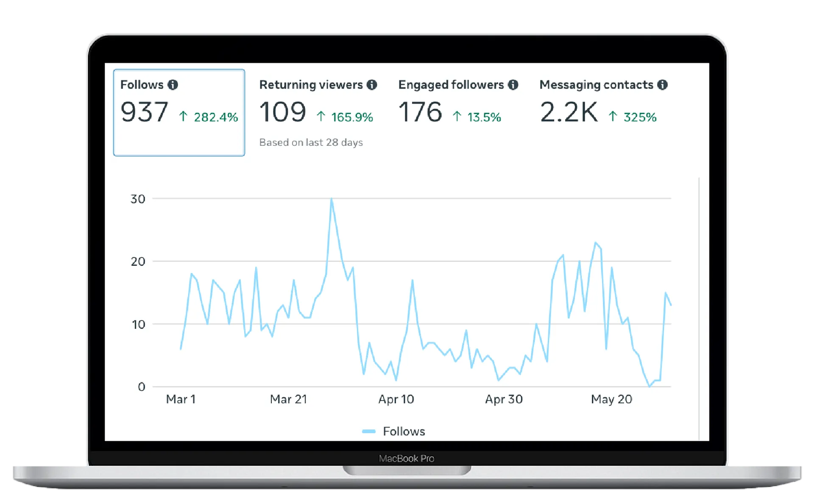The width and height of the screenshot is (814, 504).
Task: Click the green arrow next to 282.4%
Action: click(183, 116)
